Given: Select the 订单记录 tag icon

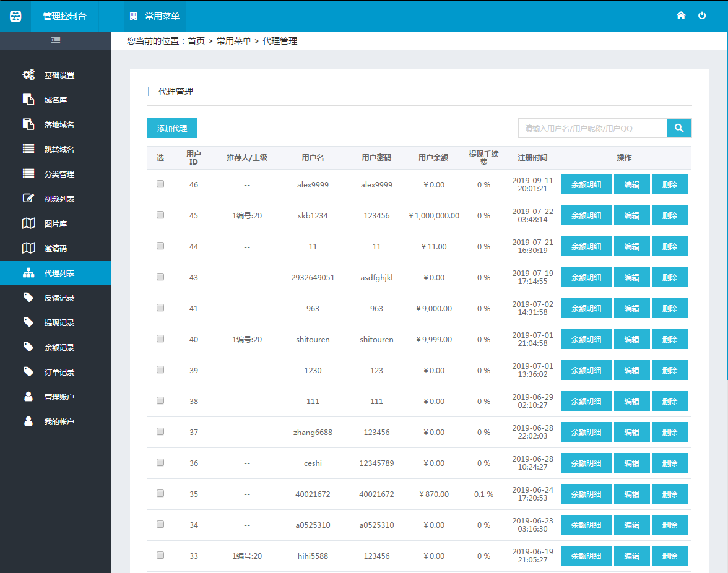Looking at the screenshot, I should click(x=28, y=371).
